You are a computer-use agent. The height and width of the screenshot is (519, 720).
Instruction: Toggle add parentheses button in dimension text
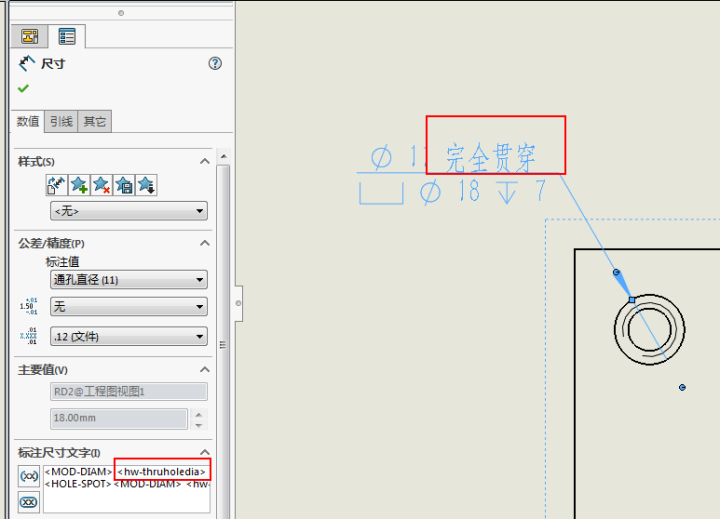(x=29, y=477)
